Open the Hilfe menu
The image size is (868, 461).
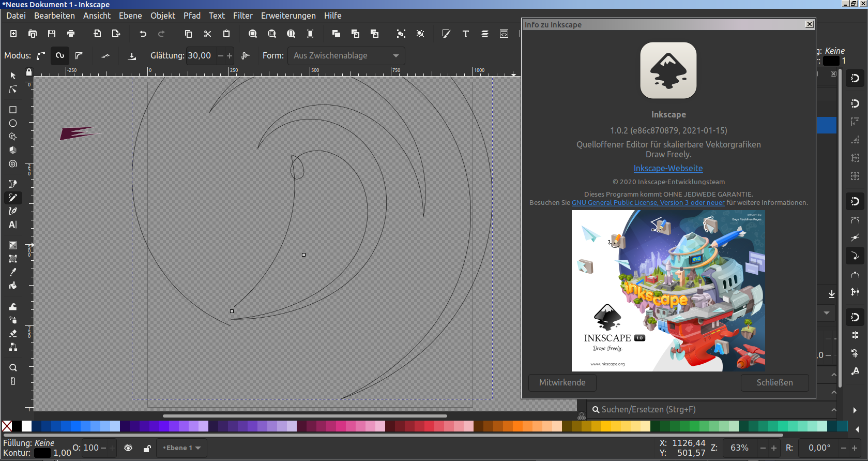[333, 16]
